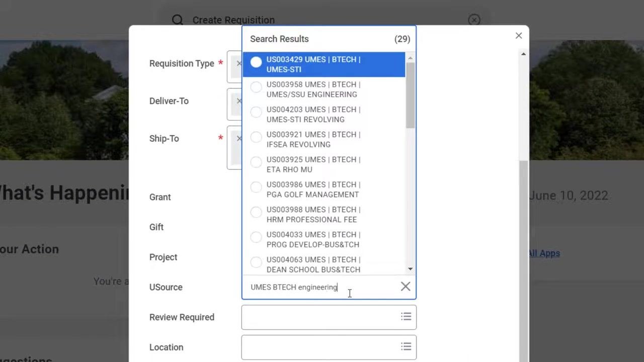Click the Location input field
Screen dimensions: 644x362
tap(329, 347)
